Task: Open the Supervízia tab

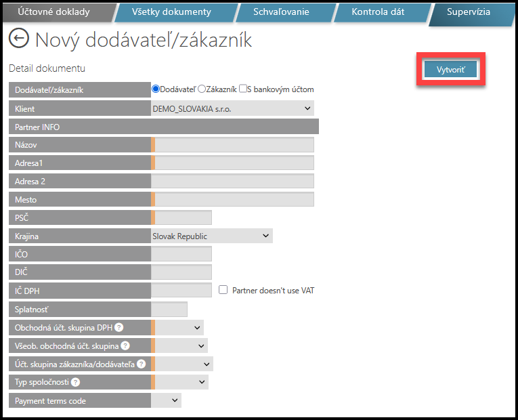Action: pyautogui.click(x=468, y=12)
